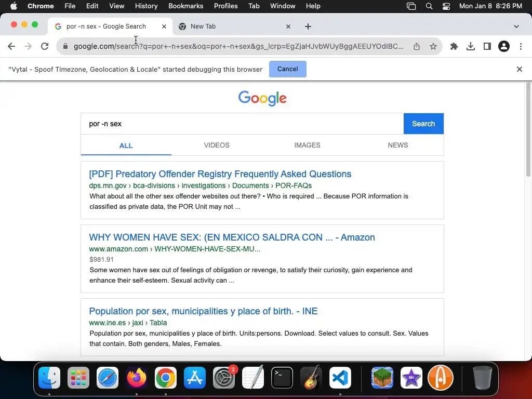Share this page from the address bar
The width and height of the screenshot is (532, 399).
[417, 46]
